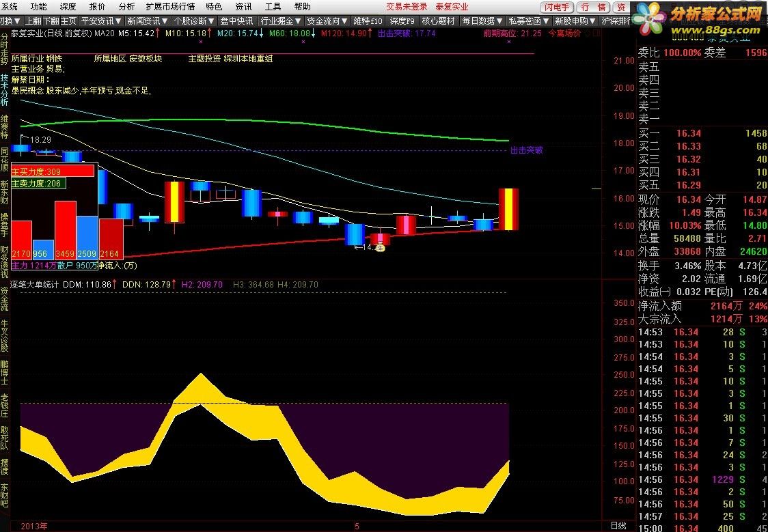
Task: Click the 行情 button in the title bar
Action: tap(593, 8)
